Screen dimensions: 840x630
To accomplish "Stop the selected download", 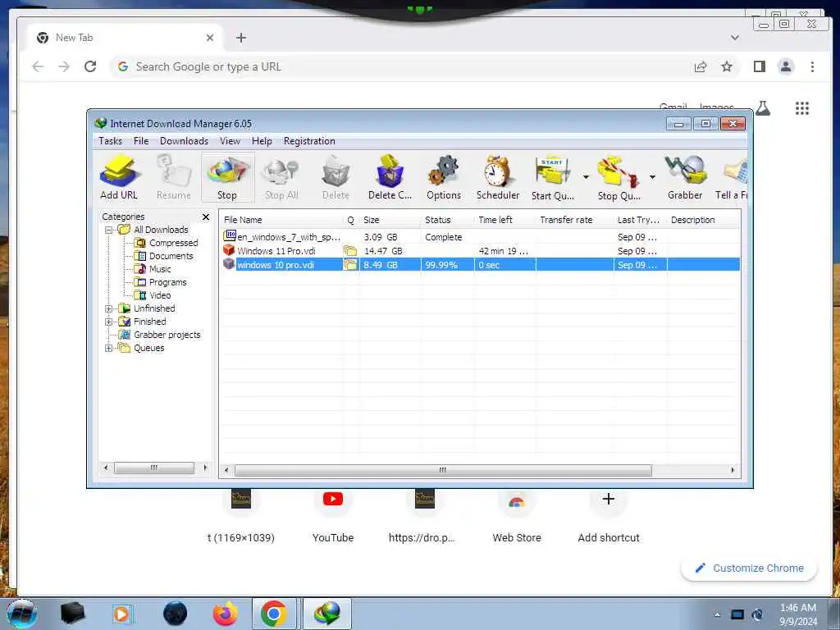I will pyautogui.click(x=227, y=177).
